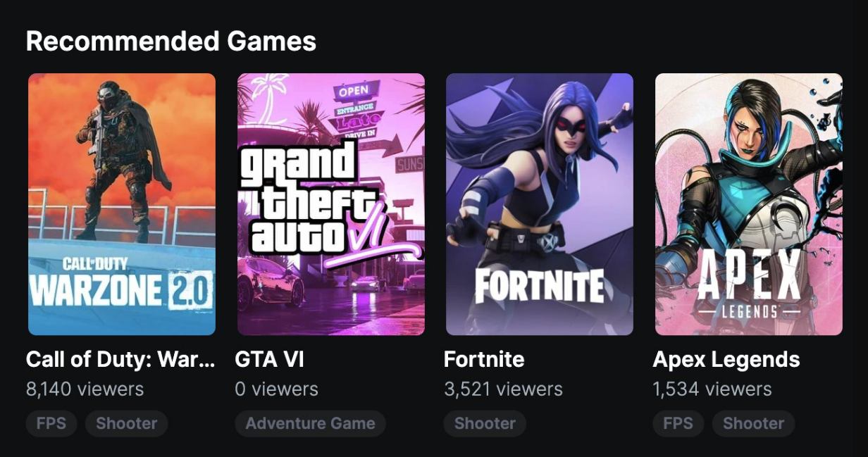Click the 0 viewers text under GTA VI
Screen dimensions: 868x457
(276, 389)
